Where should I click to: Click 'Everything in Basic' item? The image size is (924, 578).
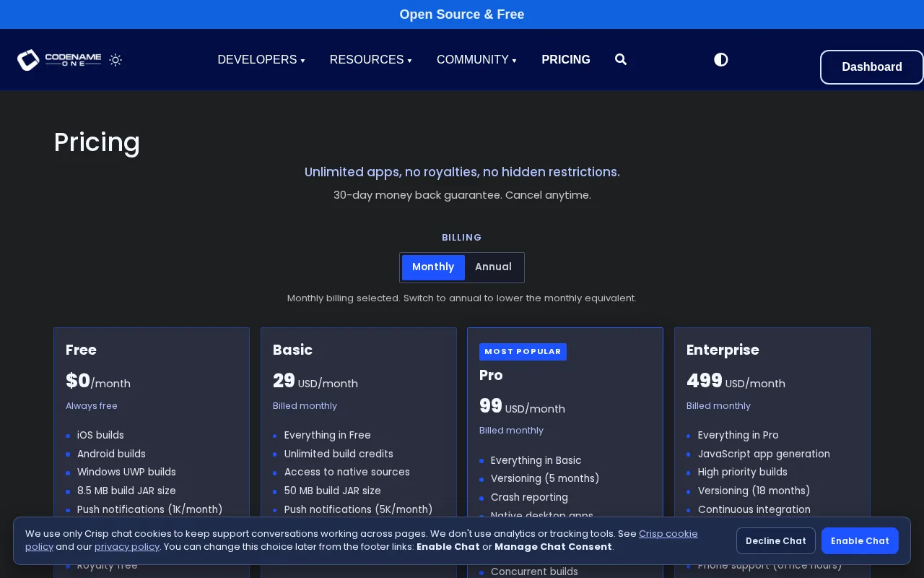point(536,460)
